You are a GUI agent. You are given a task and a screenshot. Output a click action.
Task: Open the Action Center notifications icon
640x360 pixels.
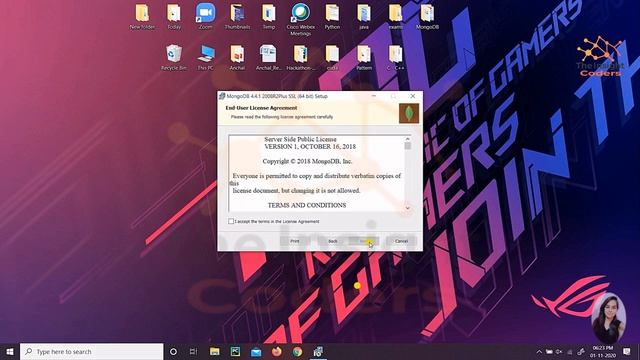627,351
